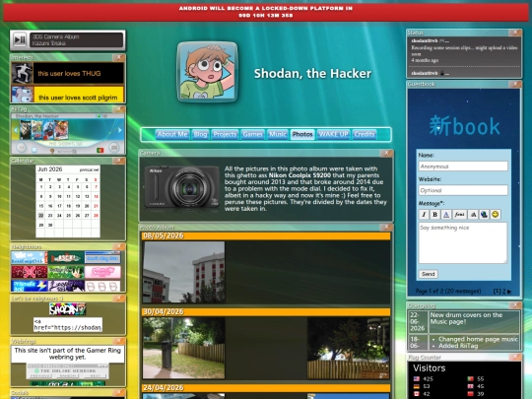
Task: Open the Credits tab
Action: [365, 134]
